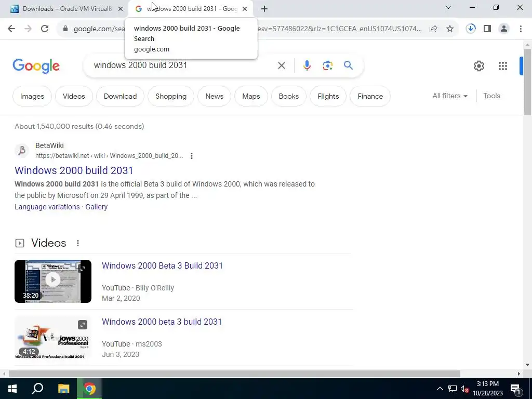
Task: Go back to the previous page
Action: point(11,29)
